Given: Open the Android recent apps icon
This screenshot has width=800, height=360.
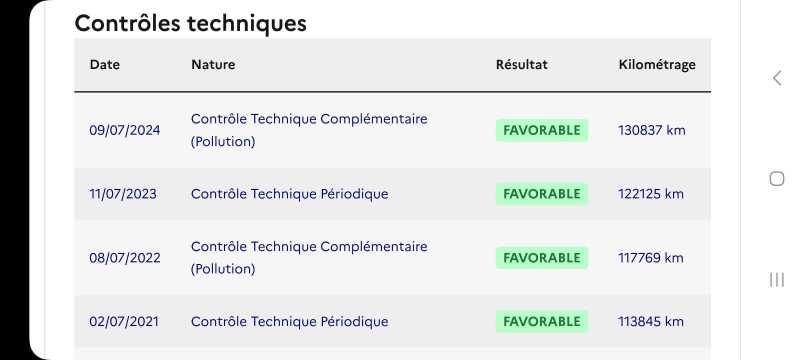Looking at the screenshot, I should [x=777, y=279].
